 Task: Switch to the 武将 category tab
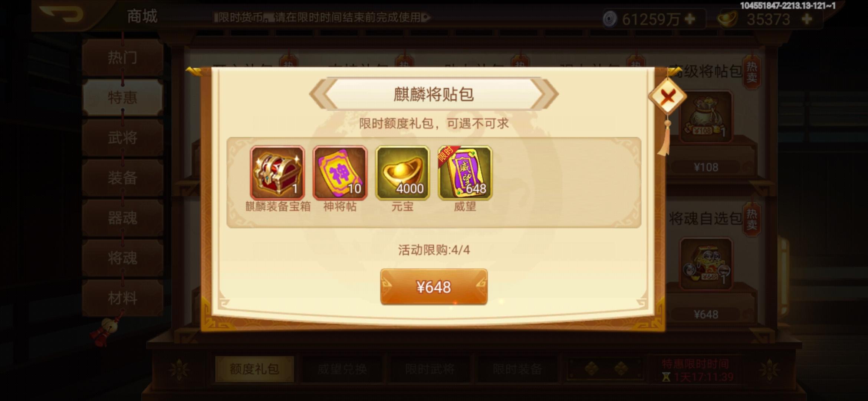pyautogui.click(x=122, y=138)
